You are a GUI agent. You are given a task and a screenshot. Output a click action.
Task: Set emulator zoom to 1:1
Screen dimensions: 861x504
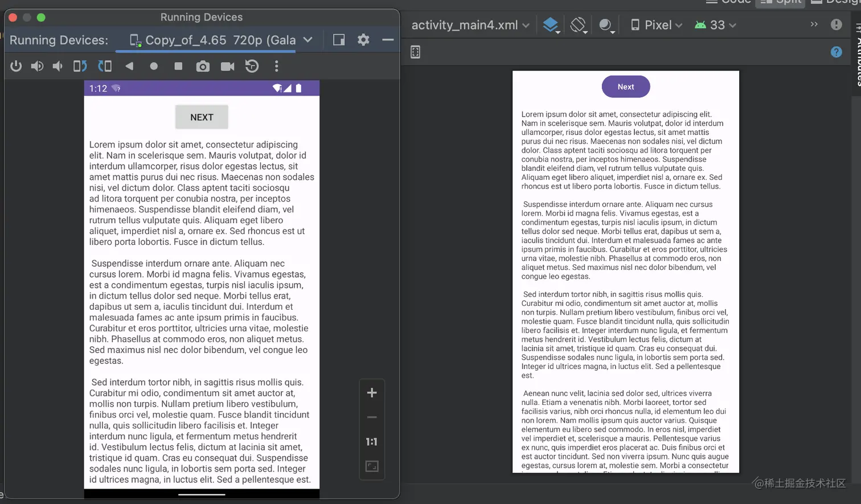tap(372, 442)
